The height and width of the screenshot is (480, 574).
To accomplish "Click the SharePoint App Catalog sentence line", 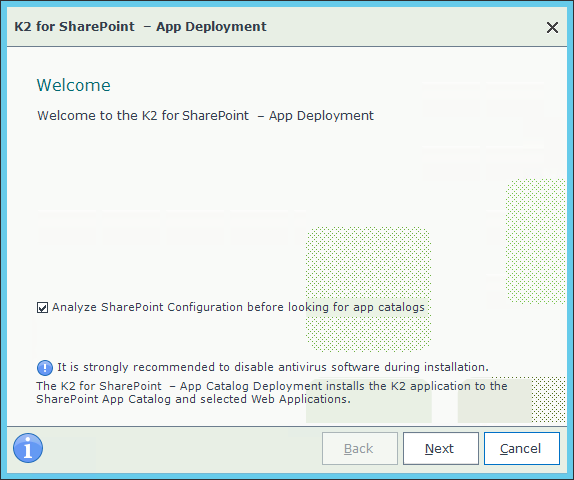I will click(x=193, y=399).
